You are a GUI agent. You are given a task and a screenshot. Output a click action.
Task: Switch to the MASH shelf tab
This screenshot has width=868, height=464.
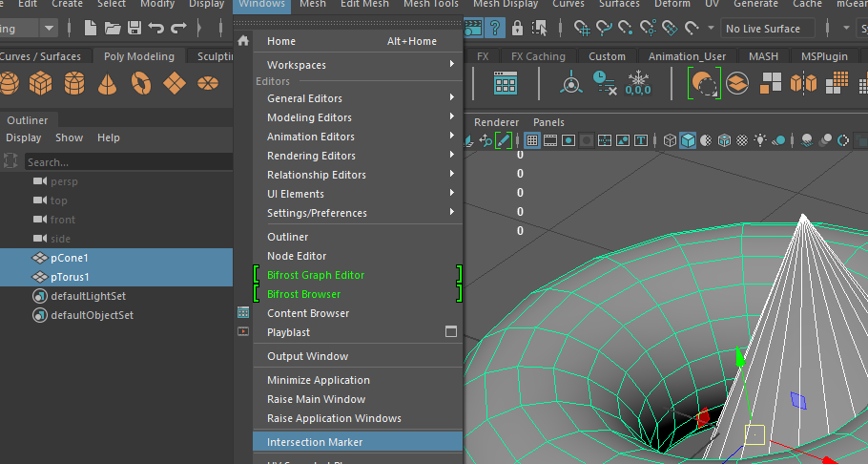pyautogui.click(x=763, y=56)
